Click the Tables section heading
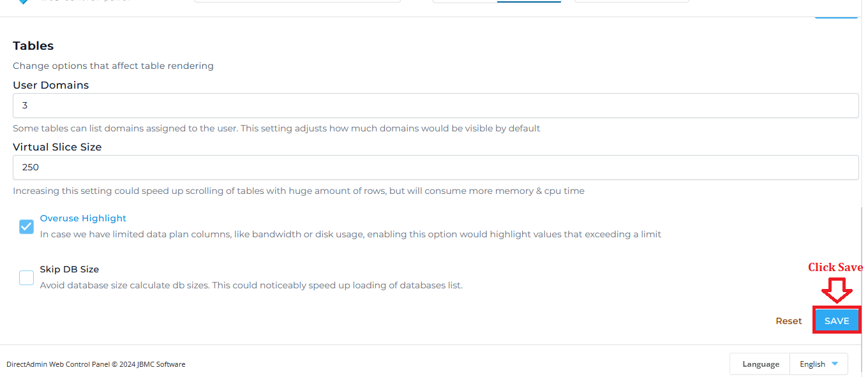The image size is (868, 377). click(33, 46)
